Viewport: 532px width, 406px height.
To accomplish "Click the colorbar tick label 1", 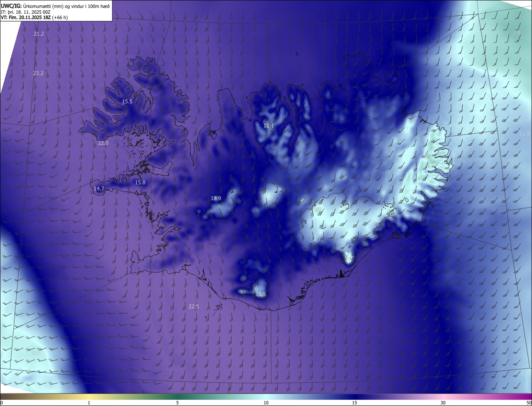I will (x=89, y=403).
